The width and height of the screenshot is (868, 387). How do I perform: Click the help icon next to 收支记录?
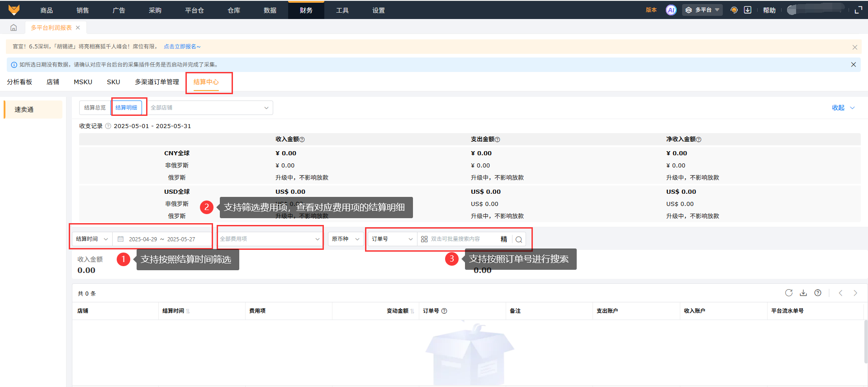point(108,126)
